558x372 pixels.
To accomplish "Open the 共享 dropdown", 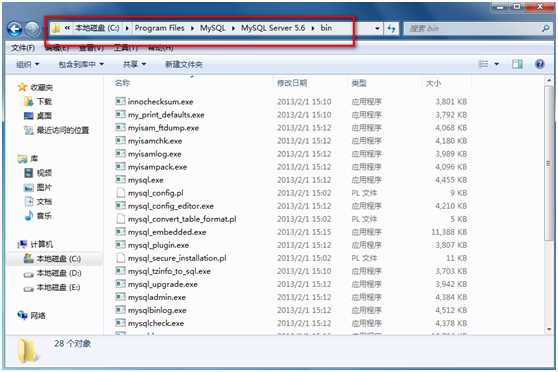I will click(134, 64).
